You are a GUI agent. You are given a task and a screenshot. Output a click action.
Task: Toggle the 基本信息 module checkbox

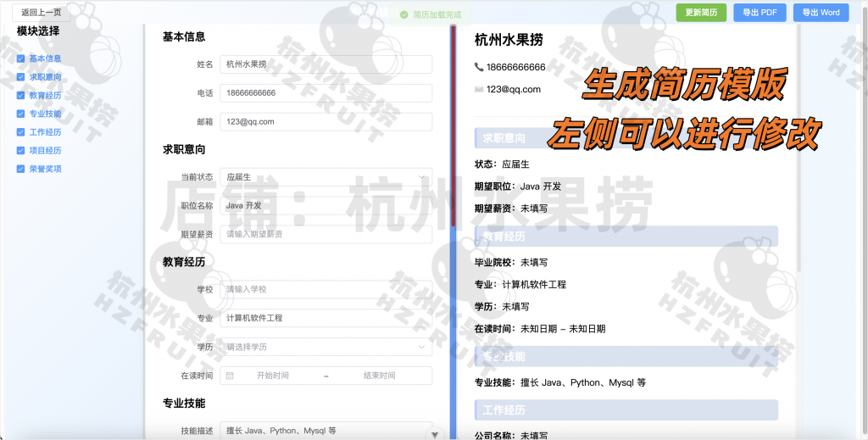pyautogui.click(x=20, y=58)
